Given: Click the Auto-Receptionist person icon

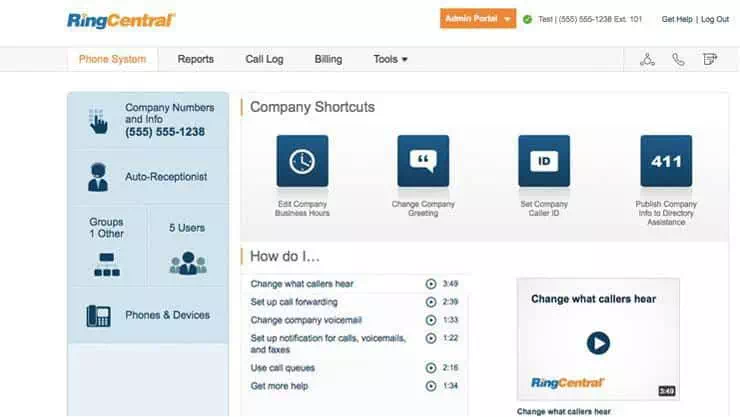Looking at the screenshot, I should [x=98, y=177].
